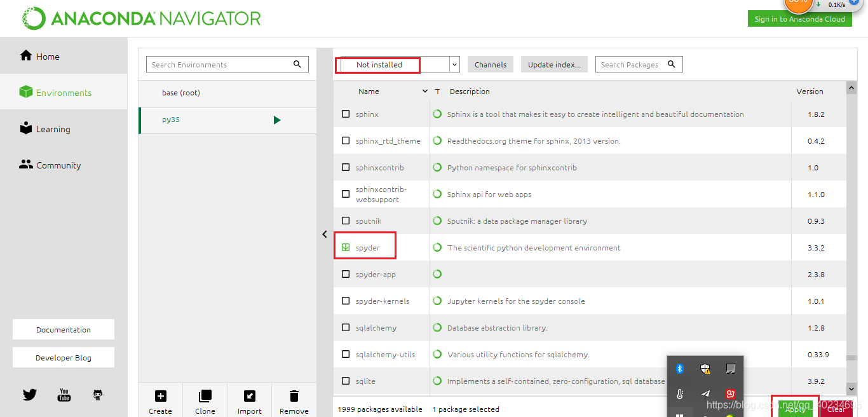The height and width of the screenshot is (417, 868).
Task: Click the Windows security shield tray icon
Action: 705,369
